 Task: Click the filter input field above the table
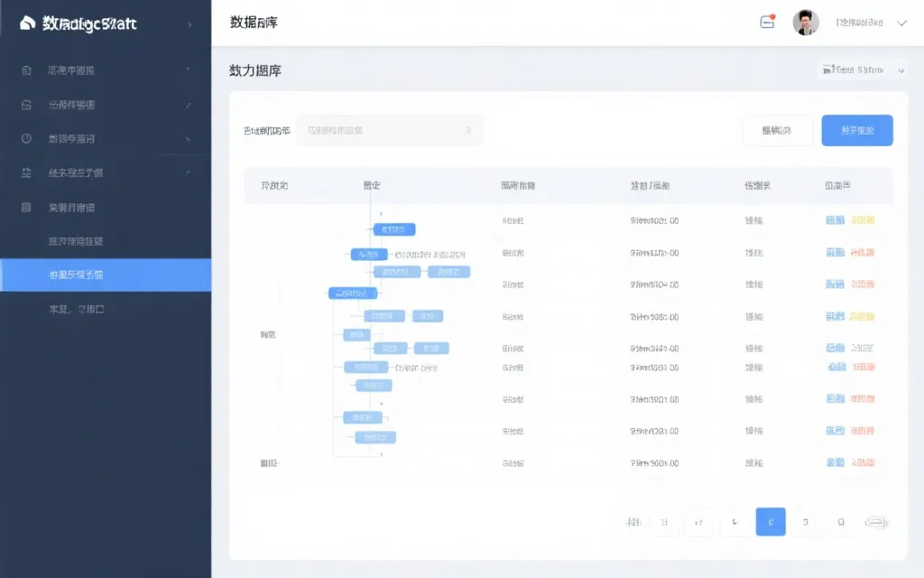coord(389,131)
